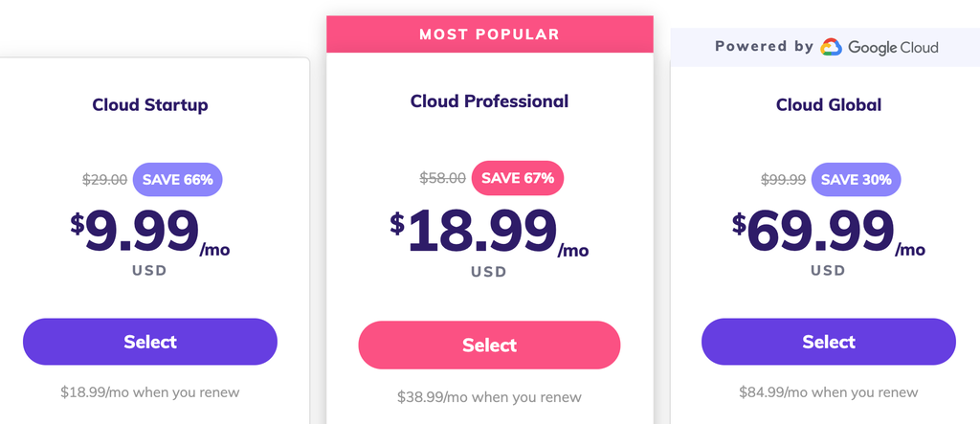Screen dimensions: 980x424
Task: Select the Cloud Global plan button
Action: pos(829,342)
